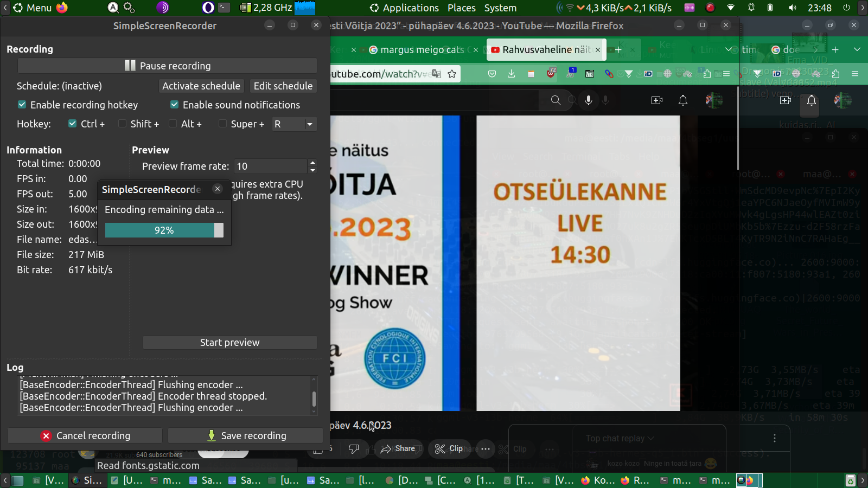Switch to the margus meigo cats tab
This screenshot has width=868, height=488.
tap(422, 50)
